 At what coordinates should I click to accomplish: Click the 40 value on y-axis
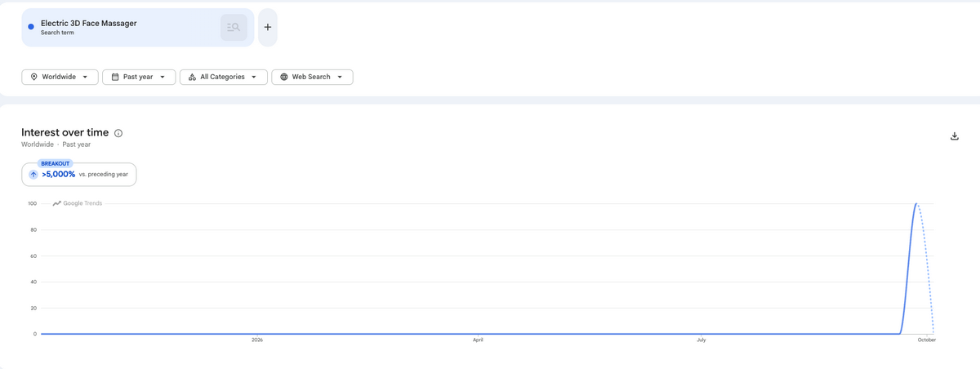click(x=33, y=282)
